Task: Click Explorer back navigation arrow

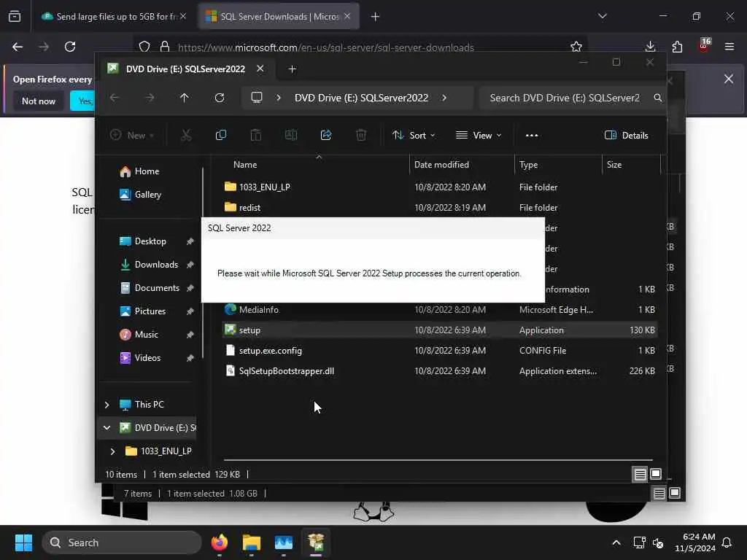Action: click(x=115, y=98)
